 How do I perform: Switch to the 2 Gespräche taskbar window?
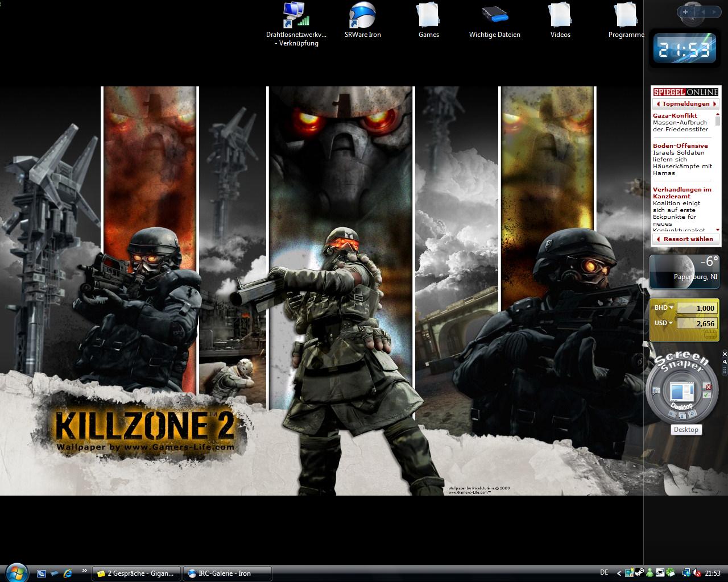(136, 573)
